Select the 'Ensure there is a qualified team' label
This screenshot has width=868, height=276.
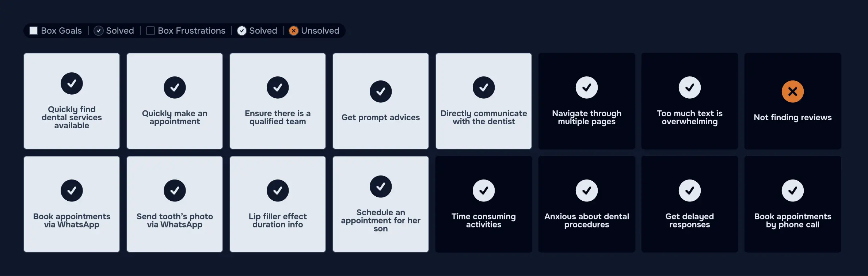point(278,117)
